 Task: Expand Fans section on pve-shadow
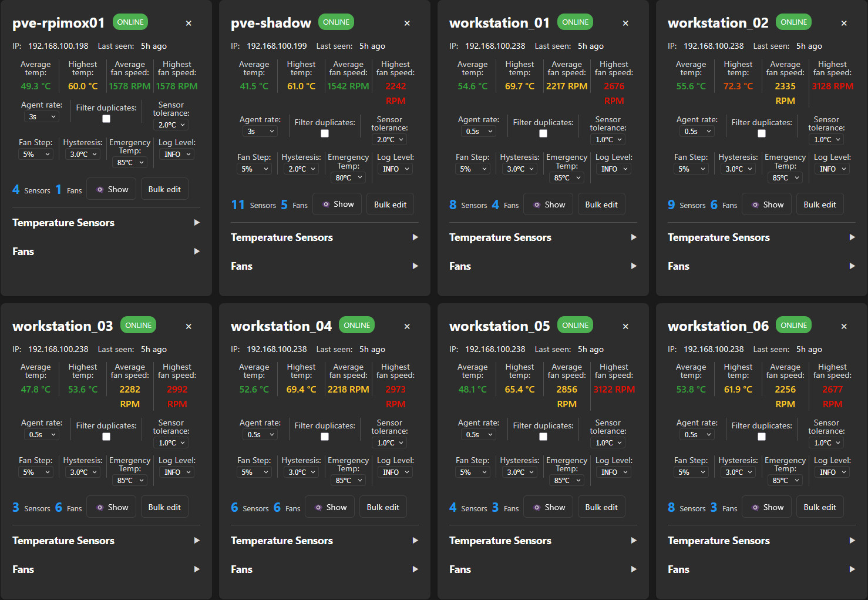[325, 266]
